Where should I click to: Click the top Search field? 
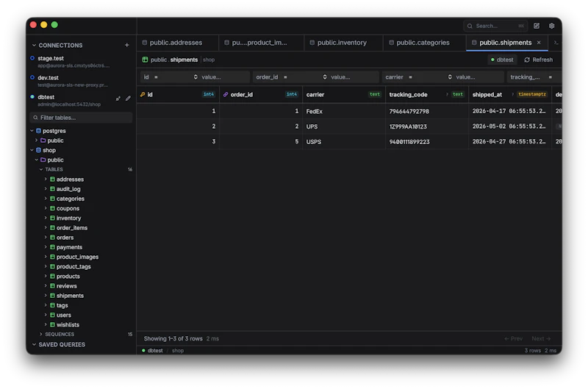click(x=495, y=26)
